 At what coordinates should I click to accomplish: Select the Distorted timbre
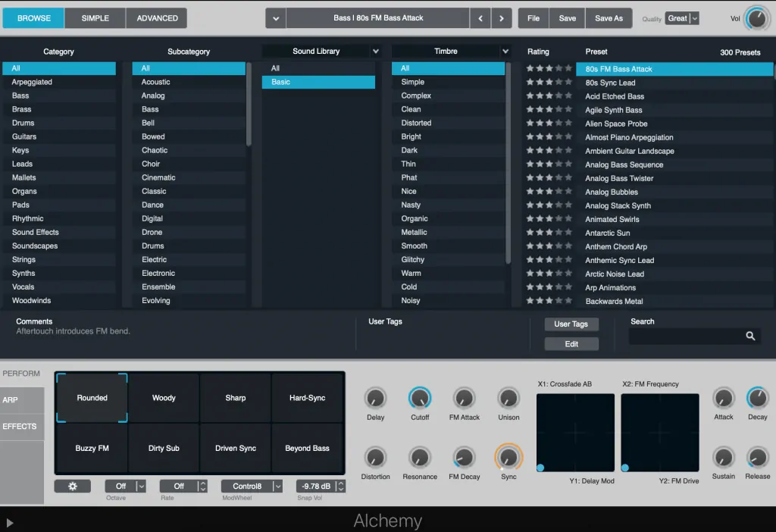448,123
